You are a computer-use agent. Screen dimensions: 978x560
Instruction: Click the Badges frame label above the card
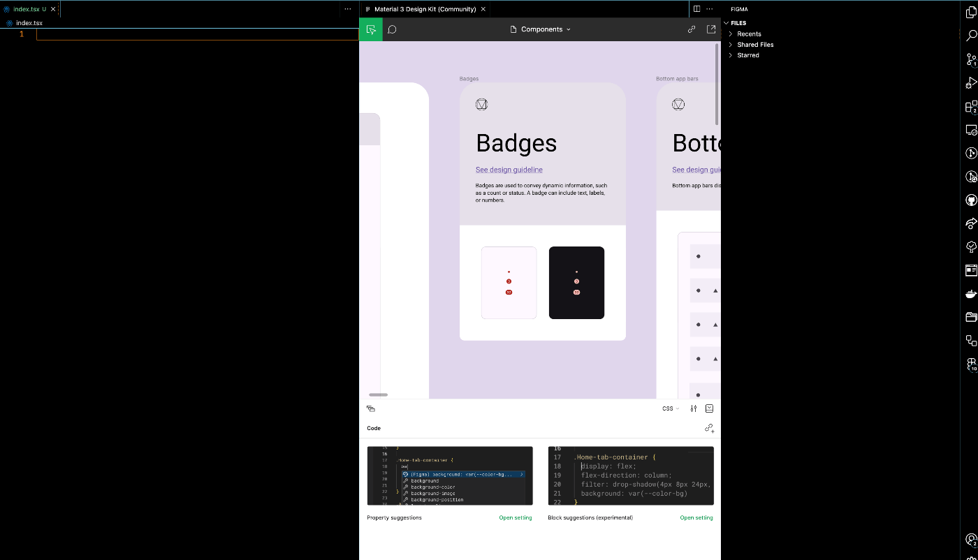[469, 79]
